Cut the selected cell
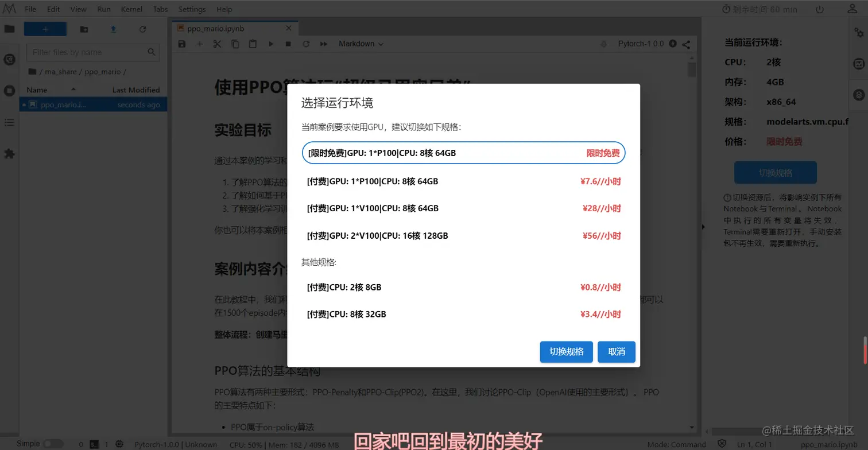Viewport: 868px width, 450px height. point(217,44)
